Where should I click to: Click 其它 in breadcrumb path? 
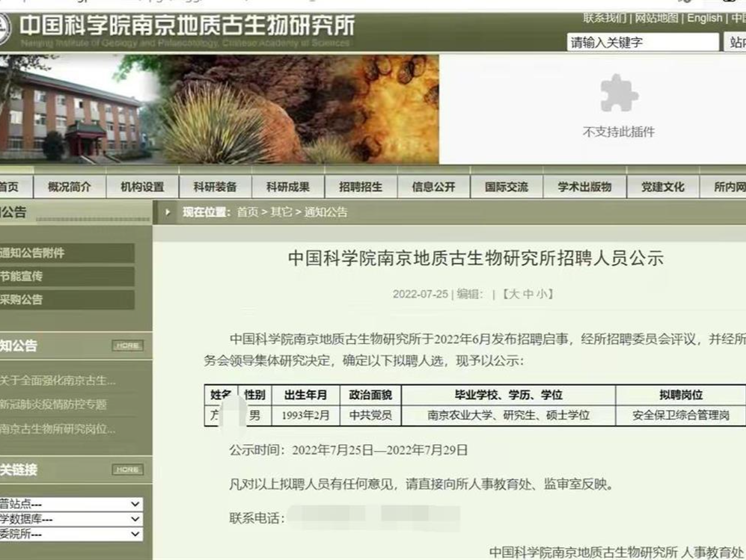tap(281, 212)
